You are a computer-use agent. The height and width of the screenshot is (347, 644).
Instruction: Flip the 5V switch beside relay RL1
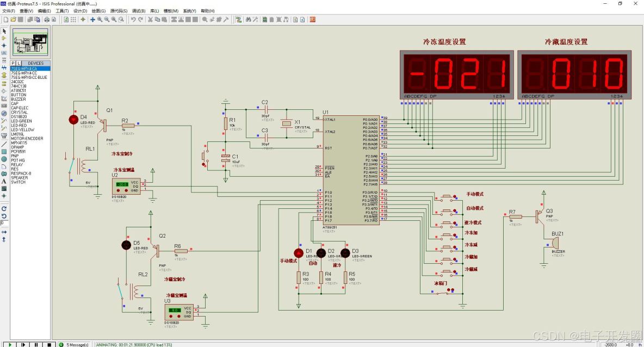pyautogui.click(x=71, y=165)
